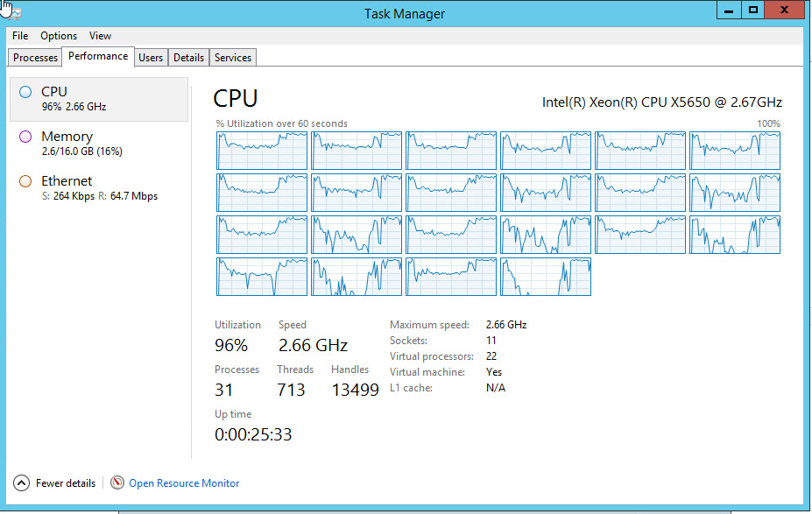The image size is (812, 514).
Task: Minimize the Task Manager window
Action: click(x=729, y=11)
